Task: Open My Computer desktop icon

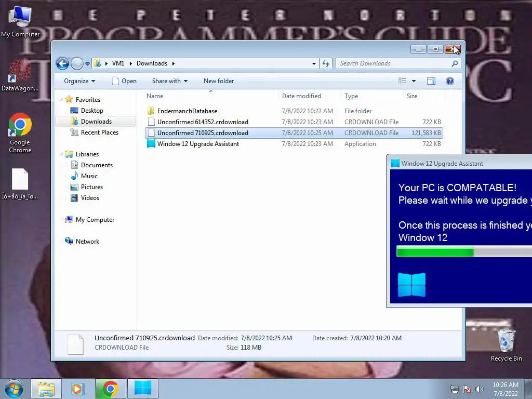Action: (x=20, y=21)
